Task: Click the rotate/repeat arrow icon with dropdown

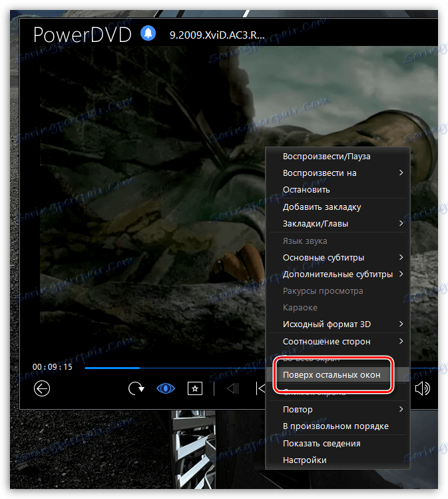Action: [x=136, y=388]
